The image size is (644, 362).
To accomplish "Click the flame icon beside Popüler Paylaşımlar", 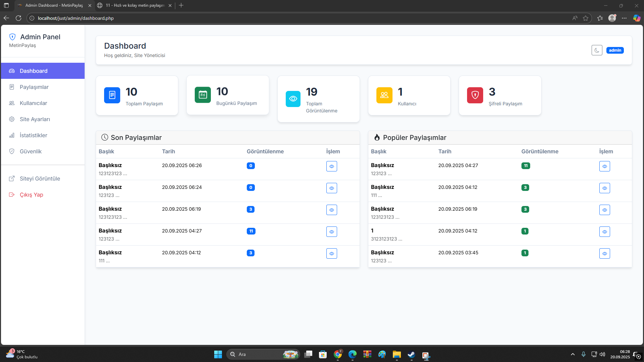I will (x=377, y=138).
